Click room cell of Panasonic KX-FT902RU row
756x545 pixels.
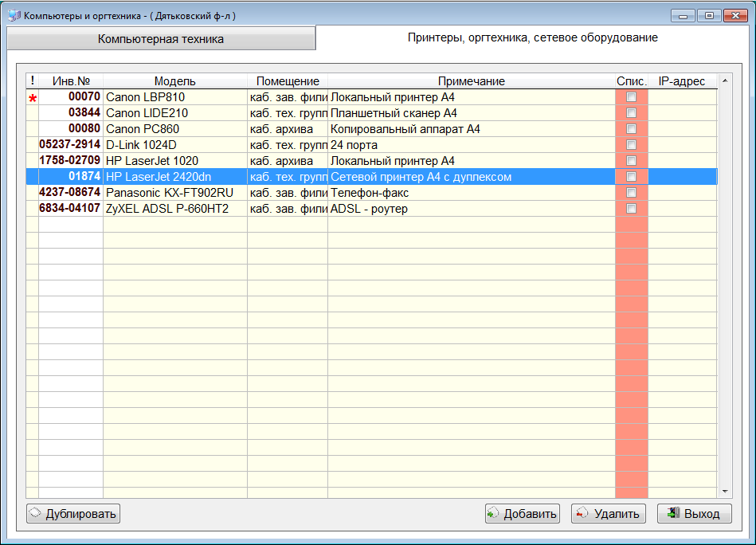coord(288,193)
